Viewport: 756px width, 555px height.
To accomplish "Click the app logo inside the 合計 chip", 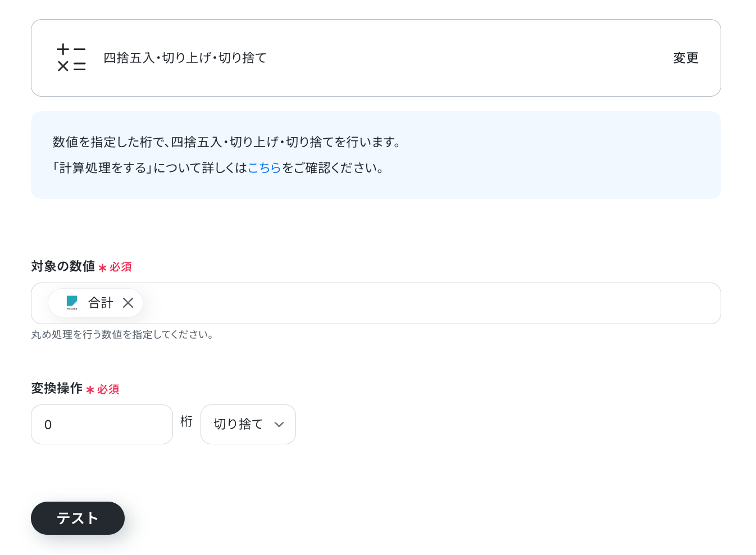I will (72, 303).
